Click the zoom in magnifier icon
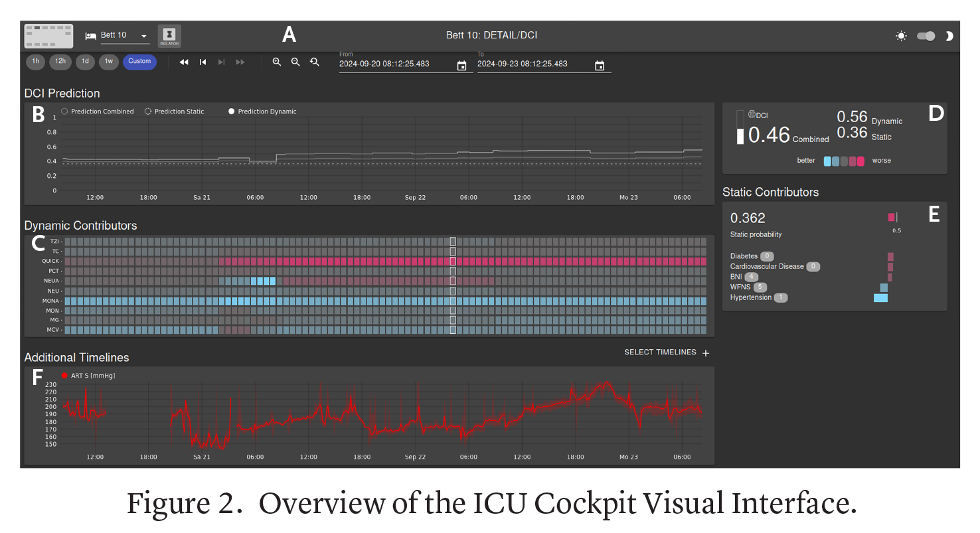The image size is (980, 533). [277, 62]
